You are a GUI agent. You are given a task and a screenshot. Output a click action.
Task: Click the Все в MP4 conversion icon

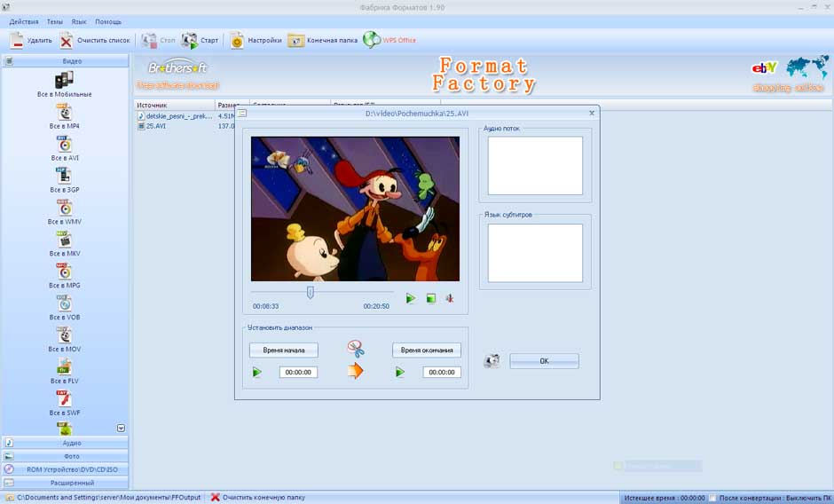64,112
